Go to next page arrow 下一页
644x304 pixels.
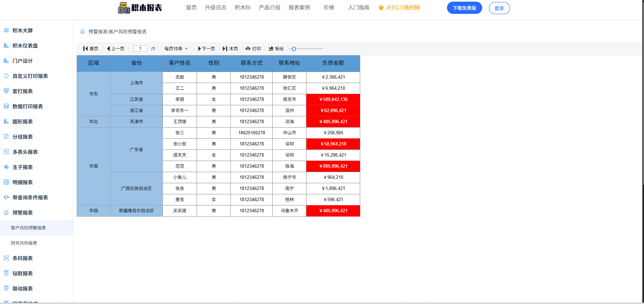pyautogui.click(x=200, y=49)
